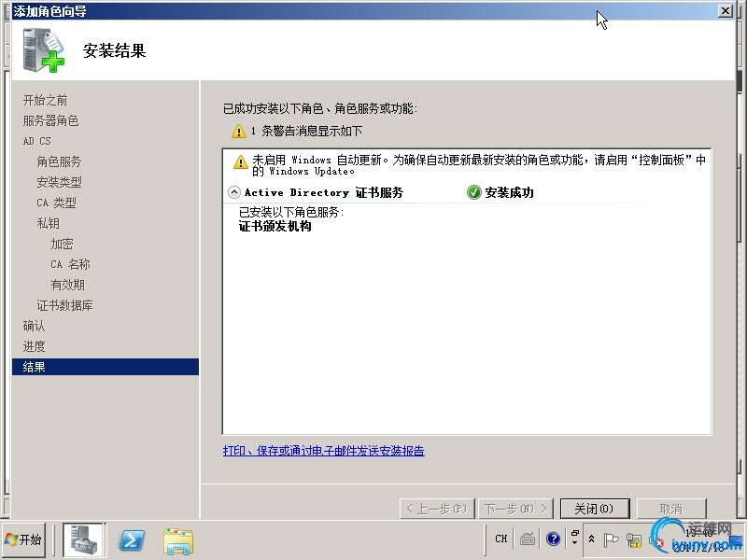
Task: Click the 1 条警告消息显示如下 text
Action: pos(306,131)
